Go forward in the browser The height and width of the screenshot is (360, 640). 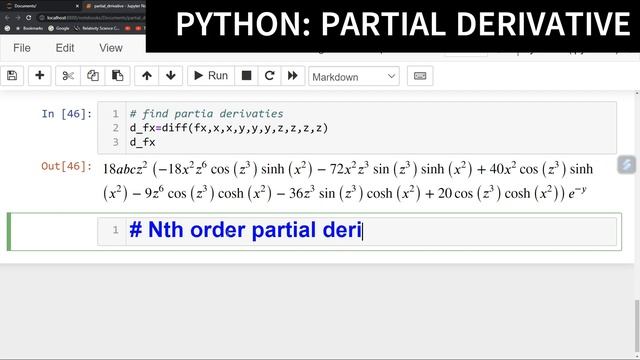(x=18, y=18)
